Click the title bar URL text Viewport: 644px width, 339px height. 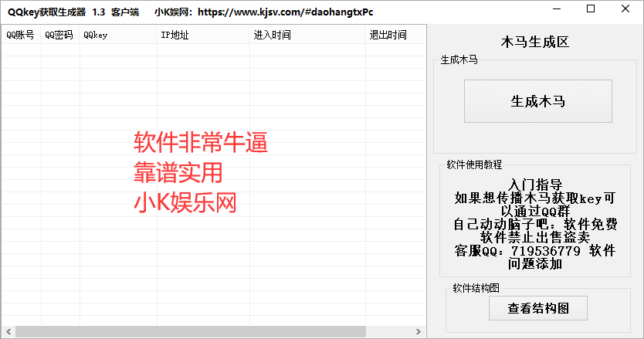tap(291, 12)
